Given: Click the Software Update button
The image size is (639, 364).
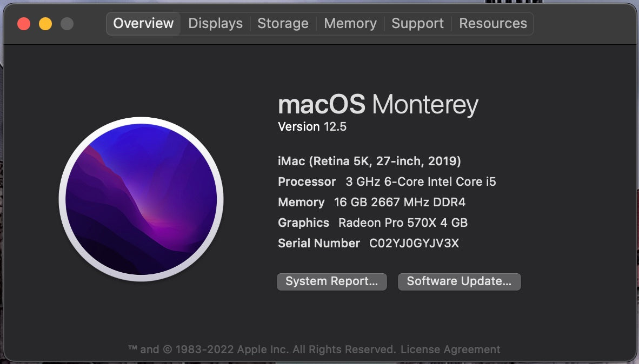Looking at the screenshot, I should coord(459,281).
